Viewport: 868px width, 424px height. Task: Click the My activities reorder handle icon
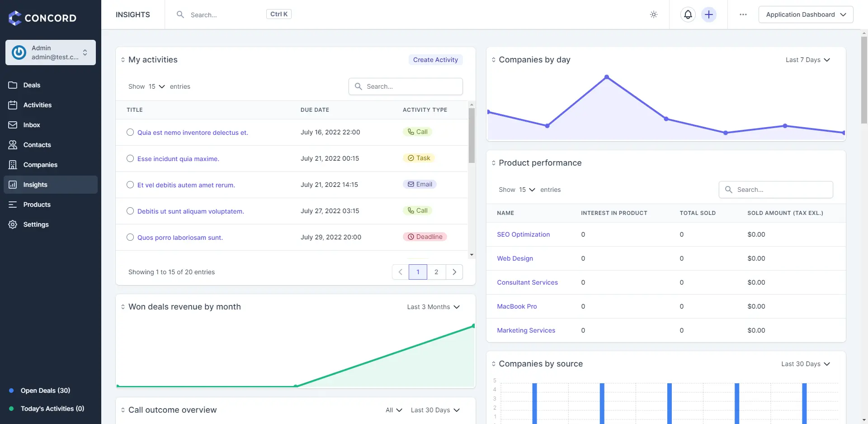pos(123,60)
